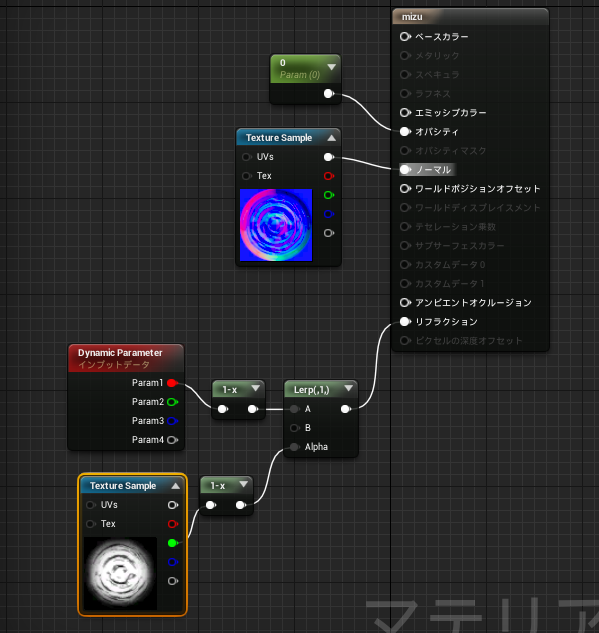Expand the Param (0) node arrow
The height and width of the screenshot is (633, 599).
[x=332, y=67]
